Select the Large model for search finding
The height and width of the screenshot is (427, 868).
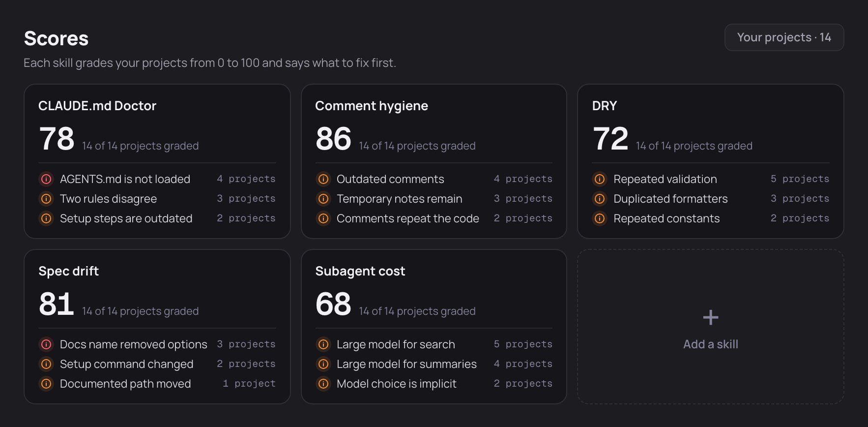coord(434,344)
